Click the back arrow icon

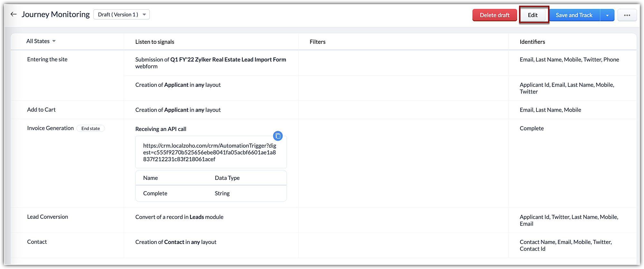pos(13,14)
